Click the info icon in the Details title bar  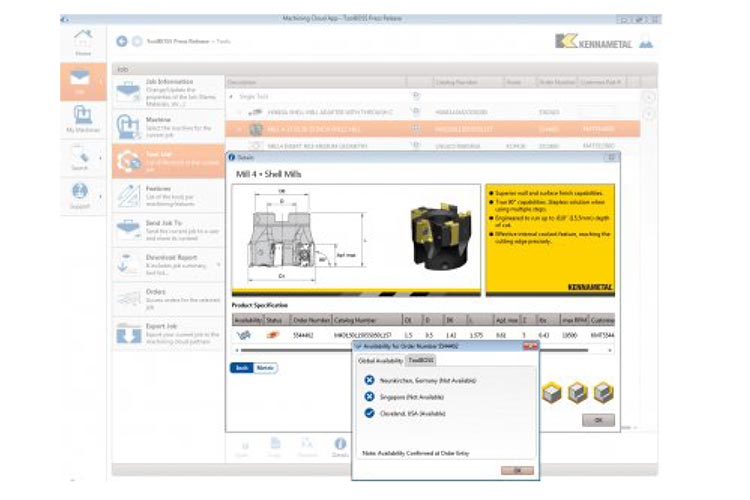(x=232, y=157)
